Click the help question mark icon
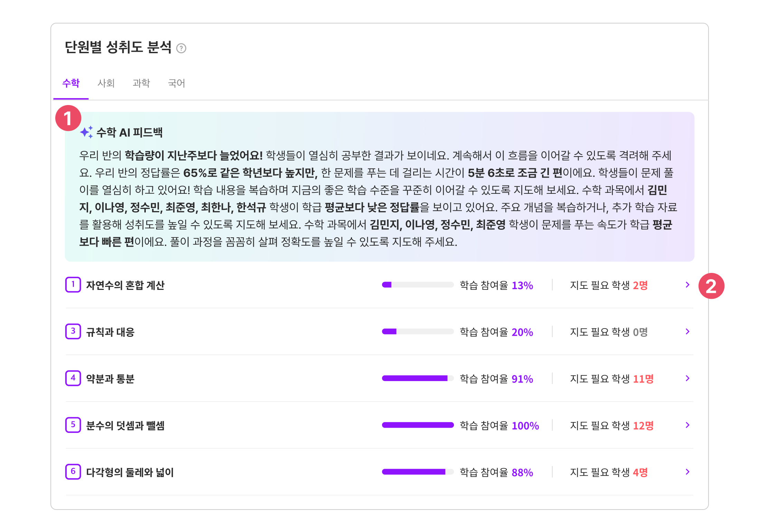Image resolution: width=760 pixels, height=532 pixels. (181, 48)
